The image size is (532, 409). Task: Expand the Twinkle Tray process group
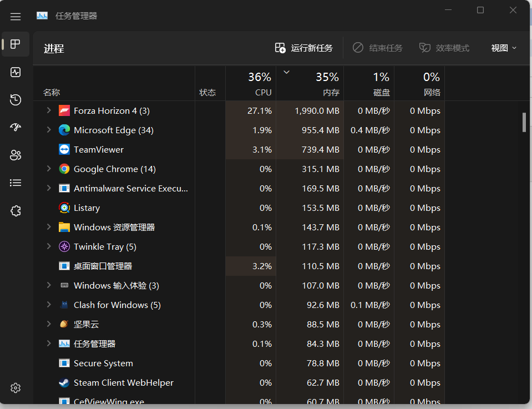[x=49, y=246]
